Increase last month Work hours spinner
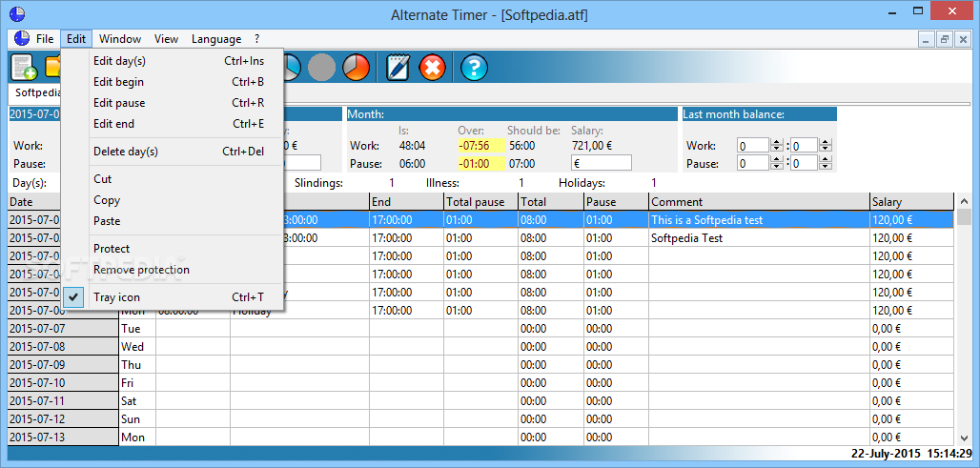The height and width of the screenshot is (468, 980). click(776, 142)
